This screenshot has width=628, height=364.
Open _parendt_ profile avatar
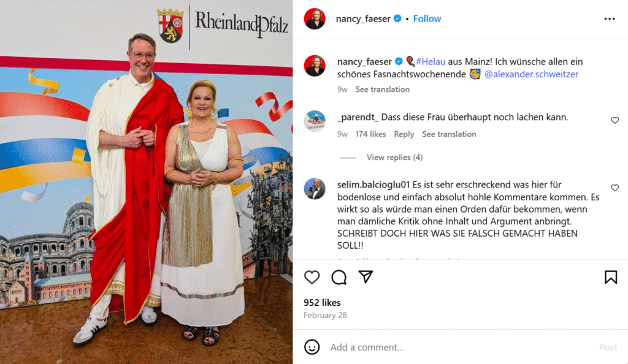pos(315,121)
